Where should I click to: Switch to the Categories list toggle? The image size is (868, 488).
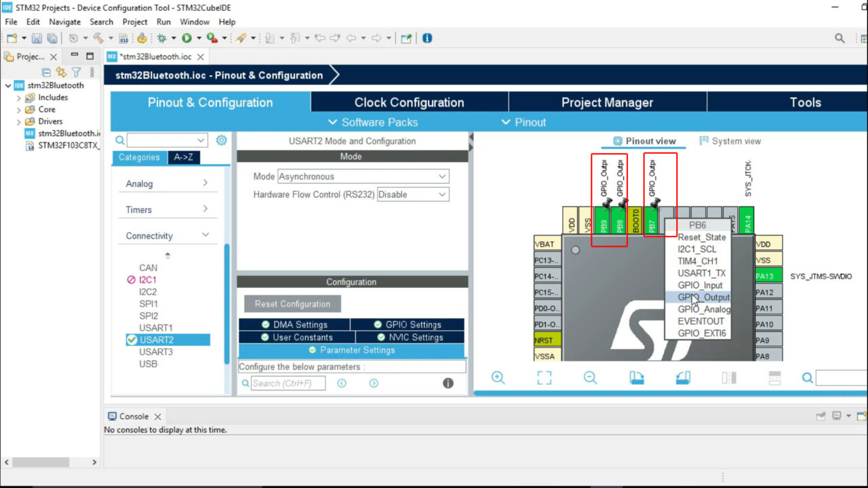(x=139, y=157)
